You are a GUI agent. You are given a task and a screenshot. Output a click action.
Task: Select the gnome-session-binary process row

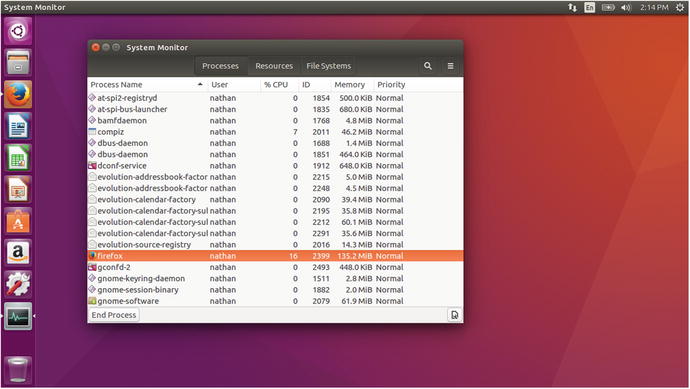275,290
